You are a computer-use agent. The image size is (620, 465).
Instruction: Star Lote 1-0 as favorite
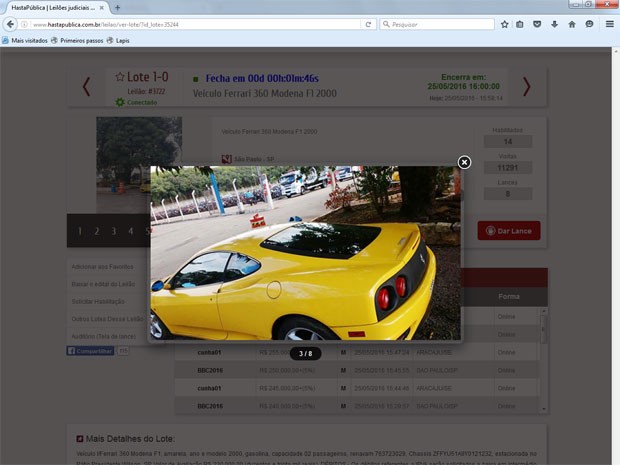pyautogui.click(x=120, y=77)
